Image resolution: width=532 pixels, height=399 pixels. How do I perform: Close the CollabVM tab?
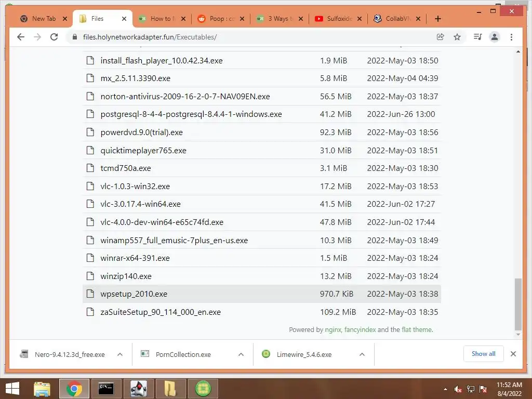click(418, 19)
